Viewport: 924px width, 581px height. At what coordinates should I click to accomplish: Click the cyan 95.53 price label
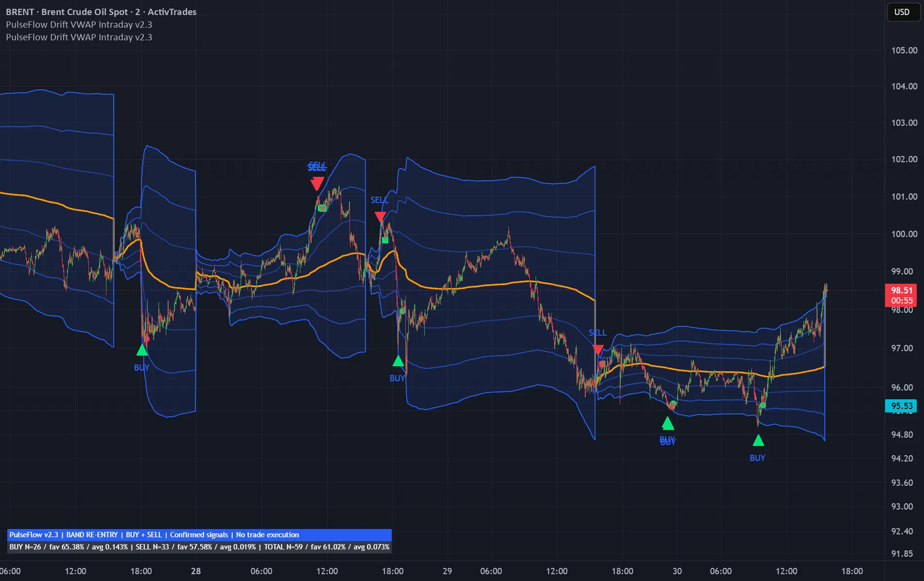(x=901, y=406)
